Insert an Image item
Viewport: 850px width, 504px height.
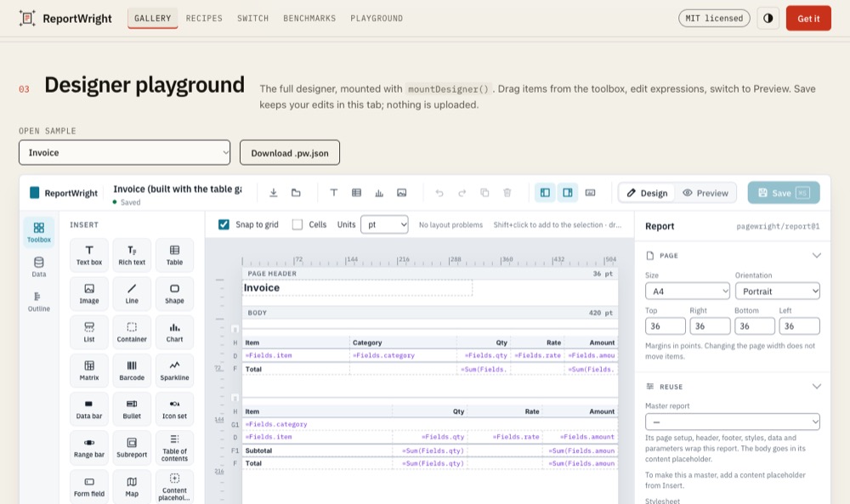pos(89,294)
